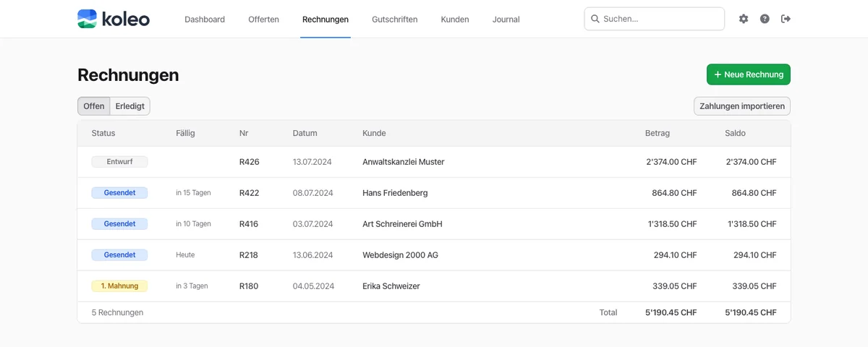The image size is (868, 347).
Task: Log out using the exit icon
Action: 786,19
